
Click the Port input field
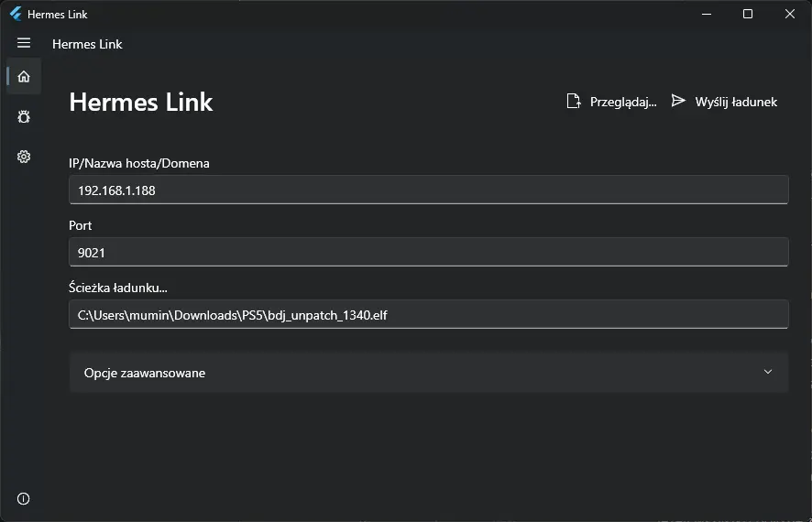click(x=429, y=252)
